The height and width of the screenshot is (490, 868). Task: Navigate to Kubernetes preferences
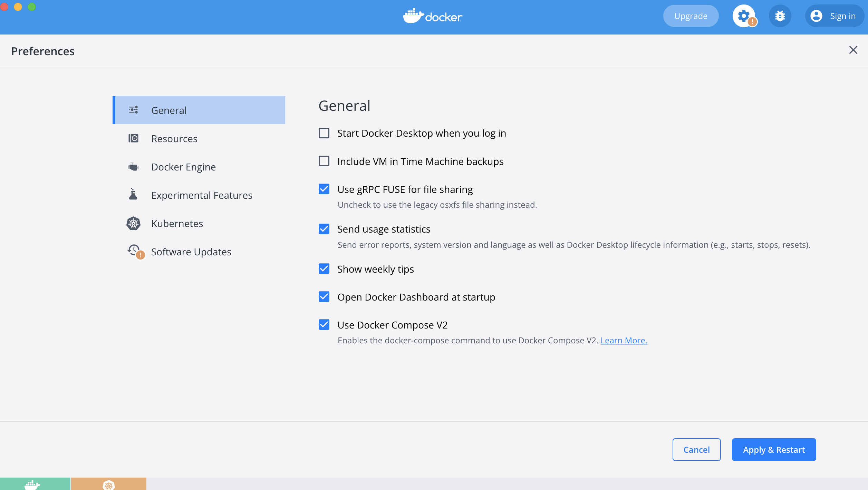[177, 223]
